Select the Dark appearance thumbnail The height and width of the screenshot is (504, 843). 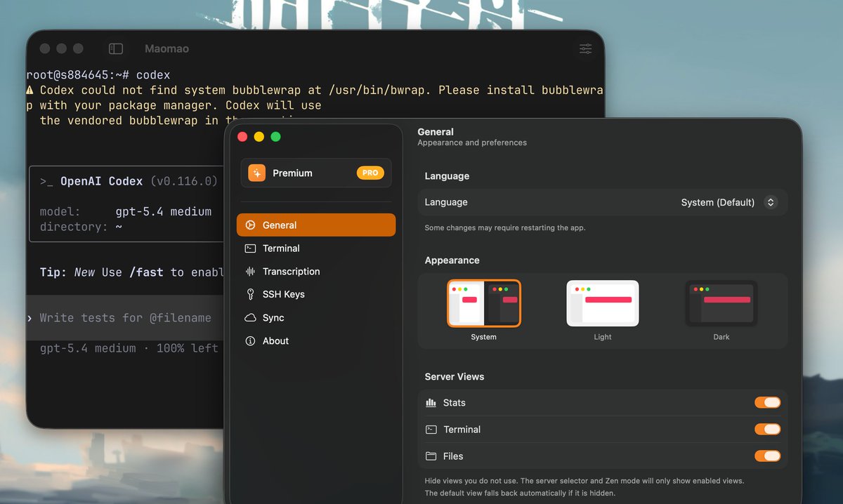(x=721, y=303)
